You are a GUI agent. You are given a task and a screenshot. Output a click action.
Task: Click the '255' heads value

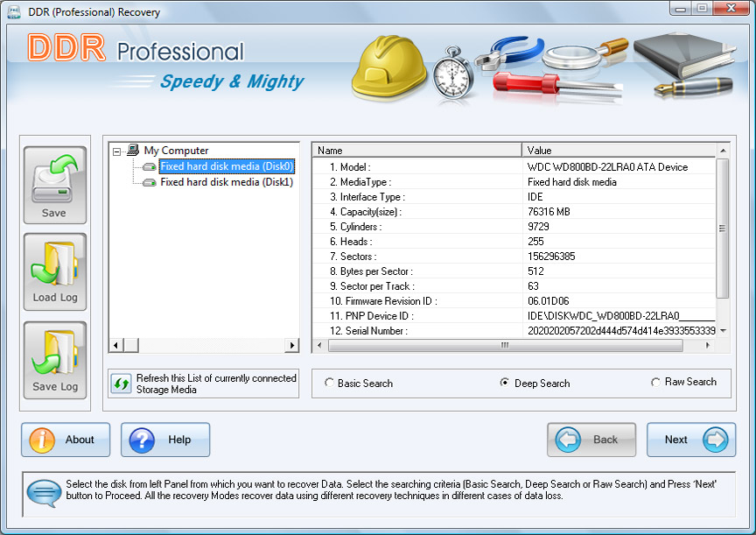pyautogui.click(x=535, y=241)
